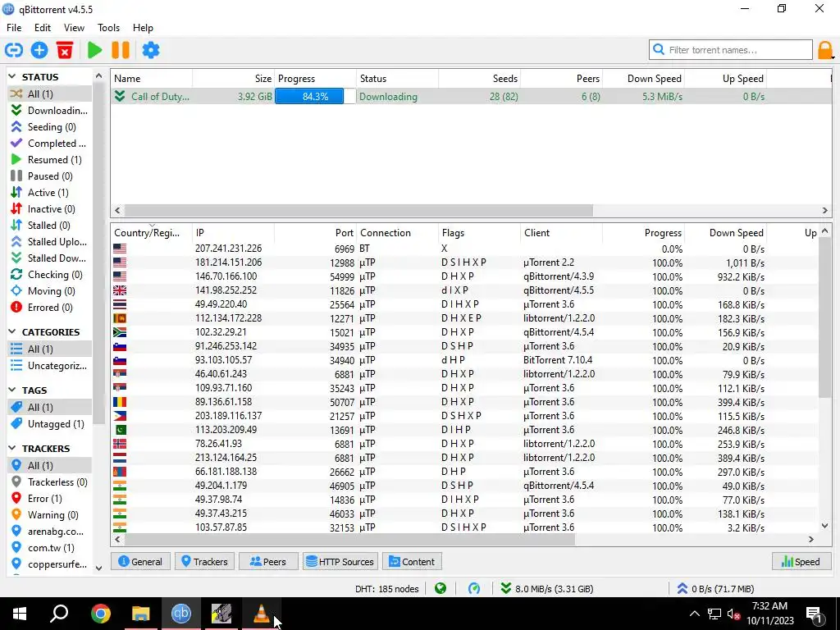The image size is (840, 630).
Task: Click the connection status globe icon
Action: [441, 589]
